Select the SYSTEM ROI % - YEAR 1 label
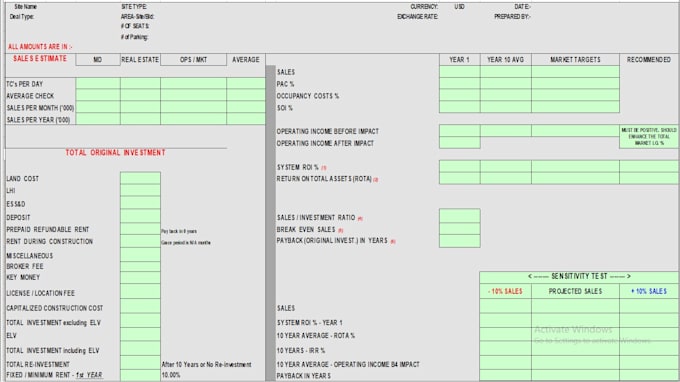 coord(310,323)
